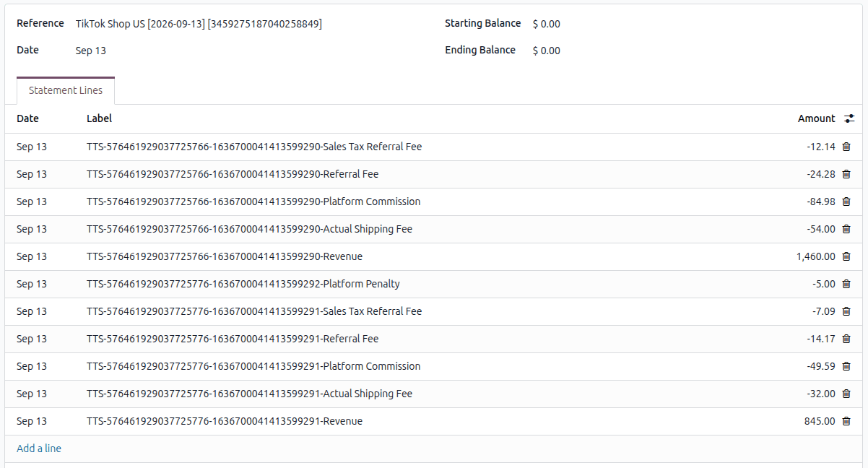Image resolution: width=868 pixels, height=468 pixels.
Task: Select label ending 599291-Referral Fee
Action: click(x=233, y=339)
